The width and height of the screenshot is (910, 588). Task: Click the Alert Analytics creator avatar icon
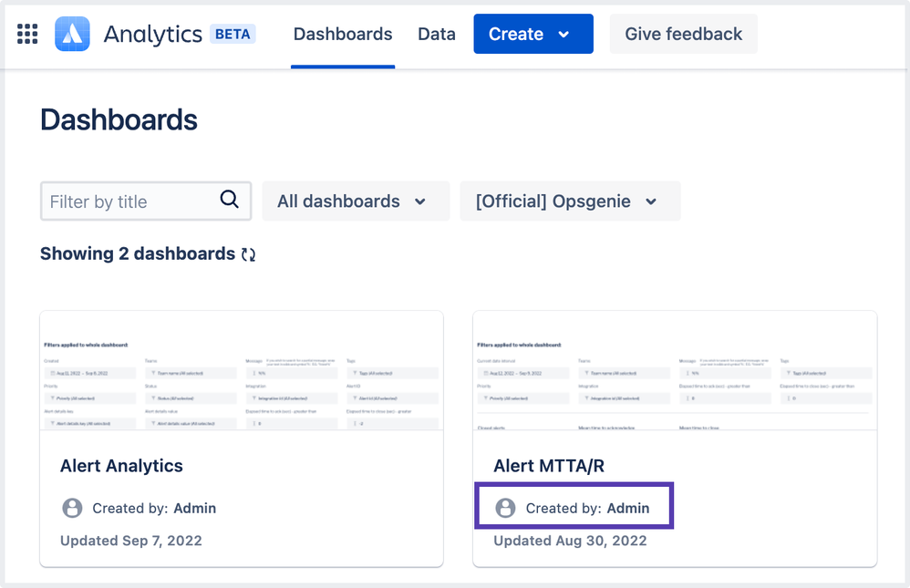point(73,508)
